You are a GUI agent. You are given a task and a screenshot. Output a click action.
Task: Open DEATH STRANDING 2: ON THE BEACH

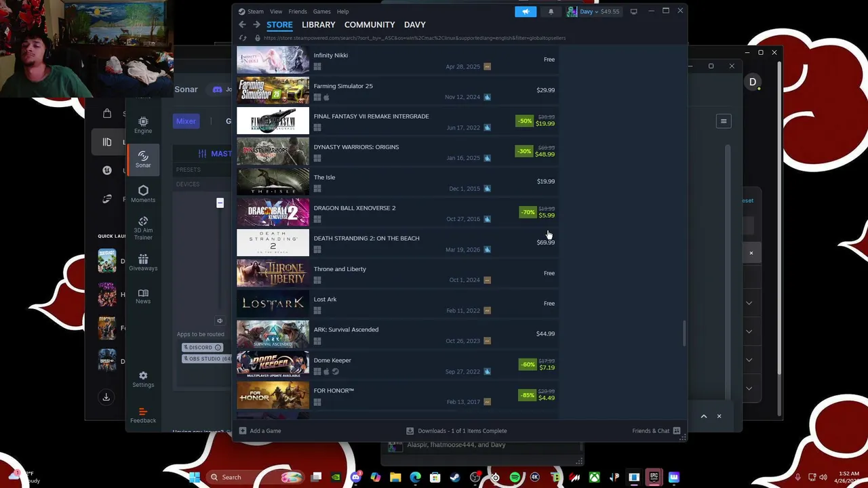[x=397, y=243]
